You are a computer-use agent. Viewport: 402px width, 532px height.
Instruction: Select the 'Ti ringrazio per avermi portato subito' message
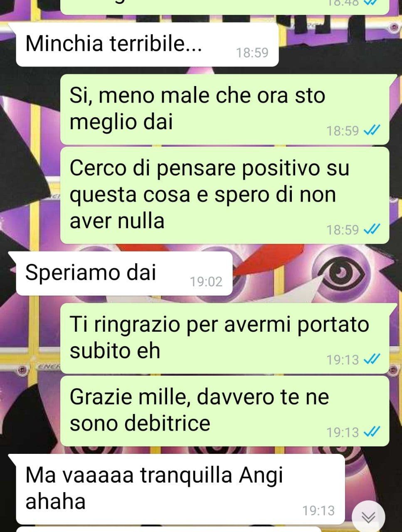click(x=225, y=338)
